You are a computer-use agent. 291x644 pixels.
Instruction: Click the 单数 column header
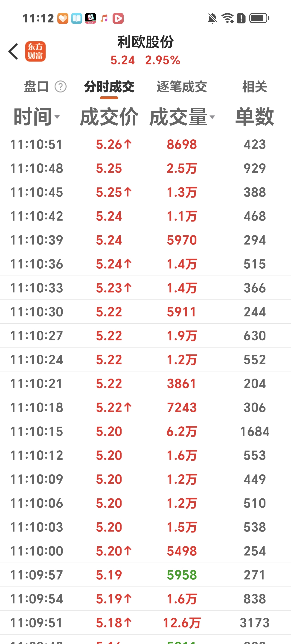point(254,117)
